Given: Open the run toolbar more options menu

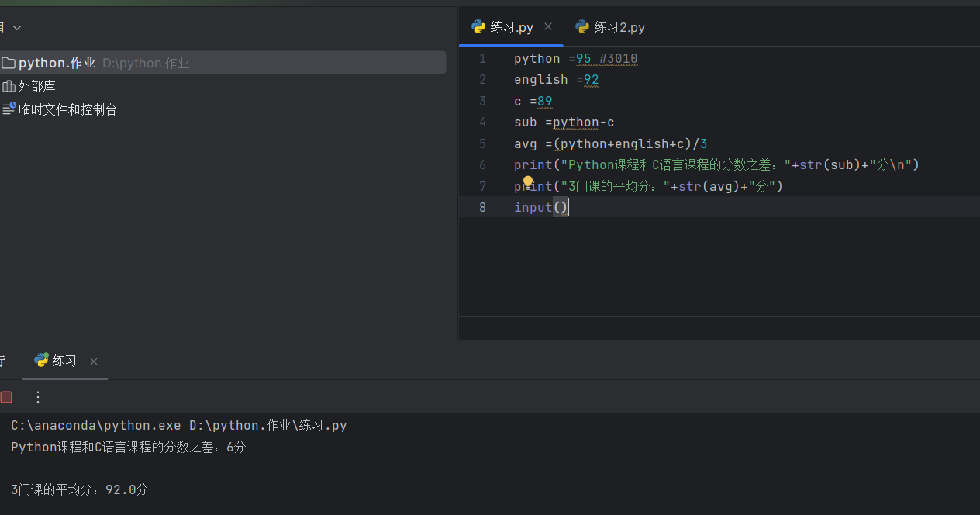Looking at the screenshot, I should [38, 397].
